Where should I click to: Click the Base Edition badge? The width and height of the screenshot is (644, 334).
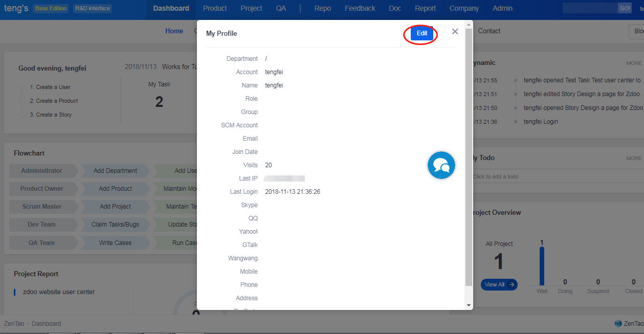pyautogui.click(x=50, y=8)
